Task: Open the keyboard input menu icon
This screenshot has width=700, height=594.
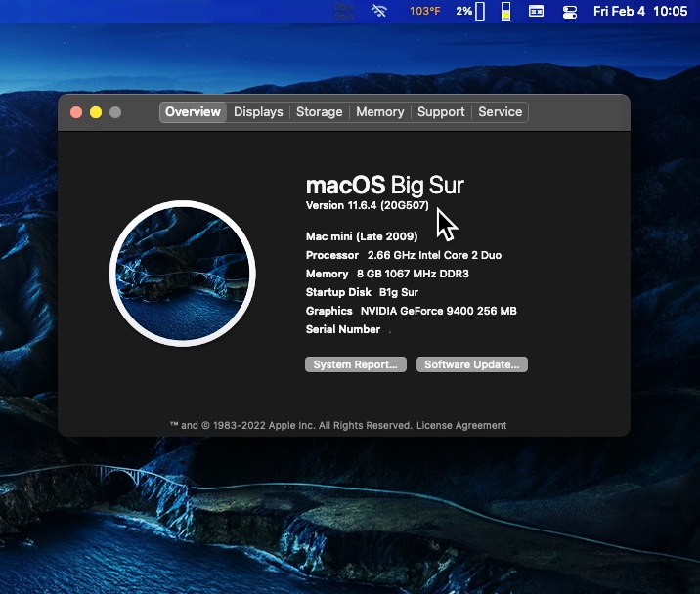Action: point(536,11)
